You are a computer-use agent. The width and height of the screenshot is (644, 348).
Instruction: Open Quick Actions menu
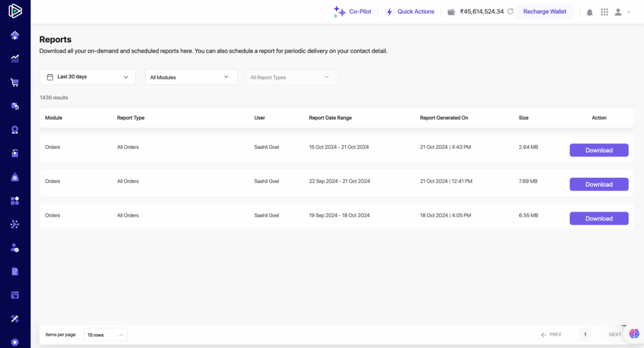point(409,11)
